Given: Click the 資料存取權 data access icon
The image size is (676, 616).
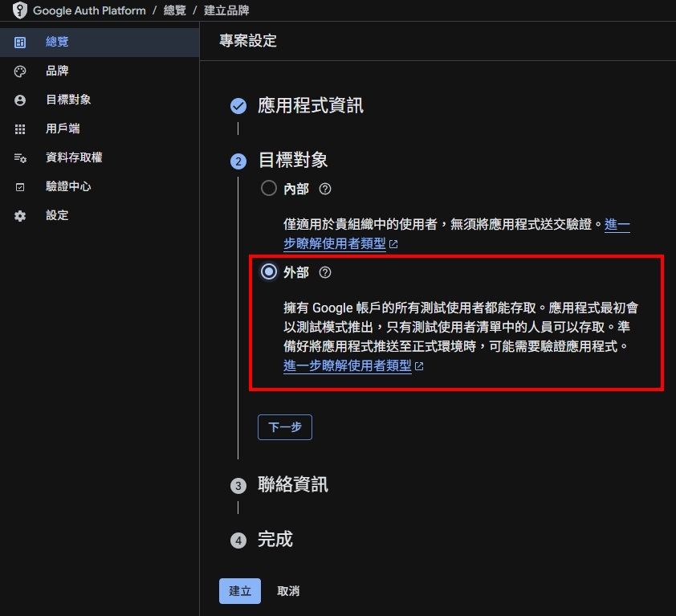Looking at the screenshot, I should (x=19, y=157).
